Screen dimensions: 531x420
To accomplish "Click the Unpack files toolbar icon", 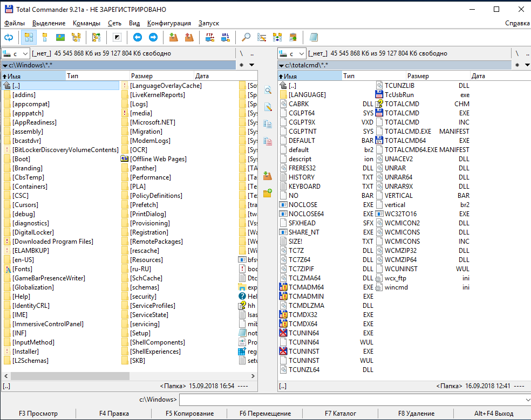I will pos(189,37).
